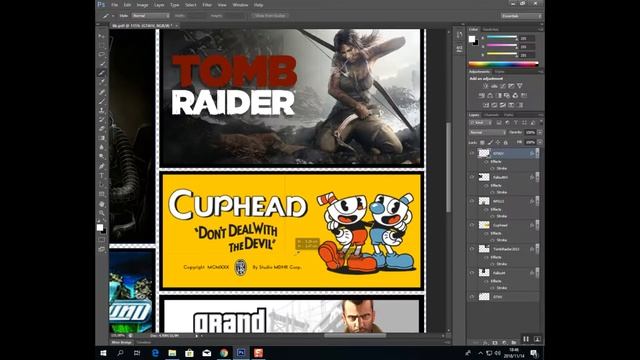This screenshot has height=360, width=640.
Task: Open the Filter menu
Action: pyautogui.click(x=207, y=5)
